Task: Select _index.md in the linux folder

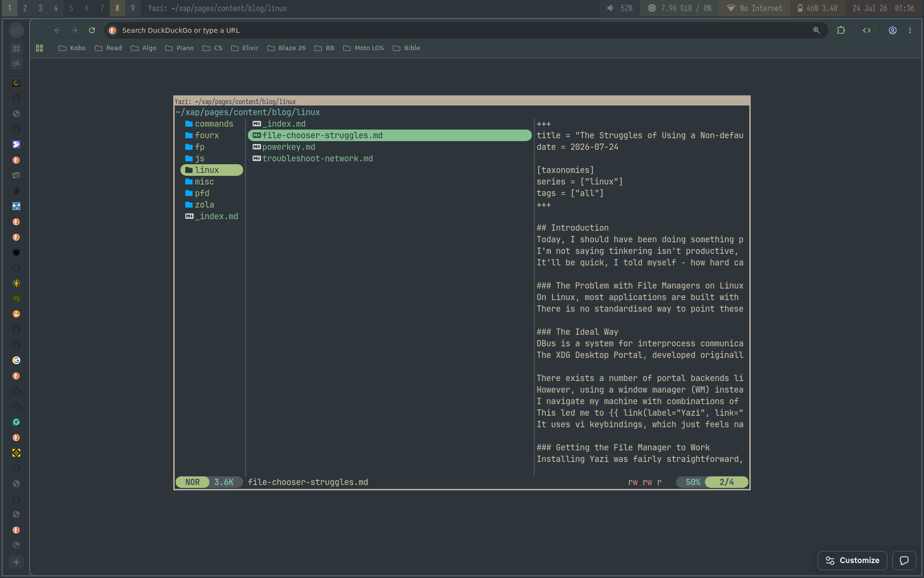Action: click(x=390, y=124)
